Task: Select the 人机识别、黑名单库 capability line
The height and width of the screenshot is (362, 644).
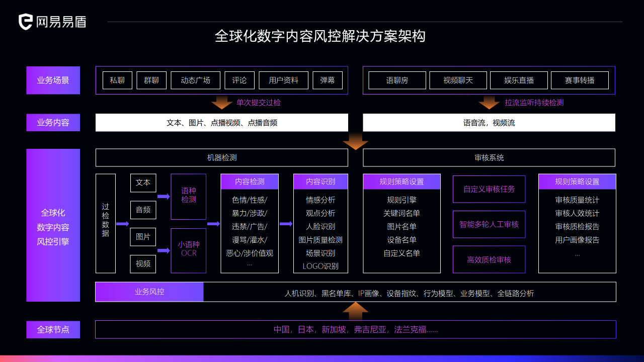Action: [x=409, y=293]
